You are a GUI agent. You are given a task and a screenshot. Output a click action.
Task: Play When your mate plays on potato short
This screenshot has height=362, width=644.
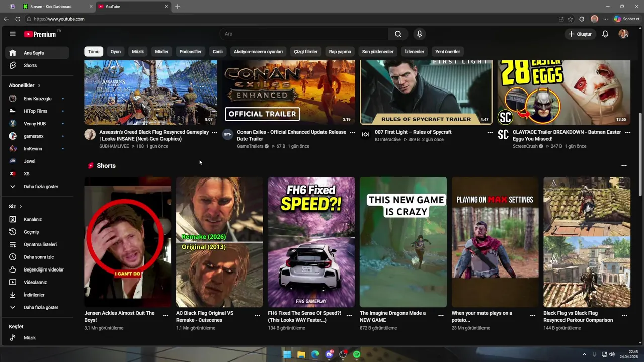click(495, 242)
